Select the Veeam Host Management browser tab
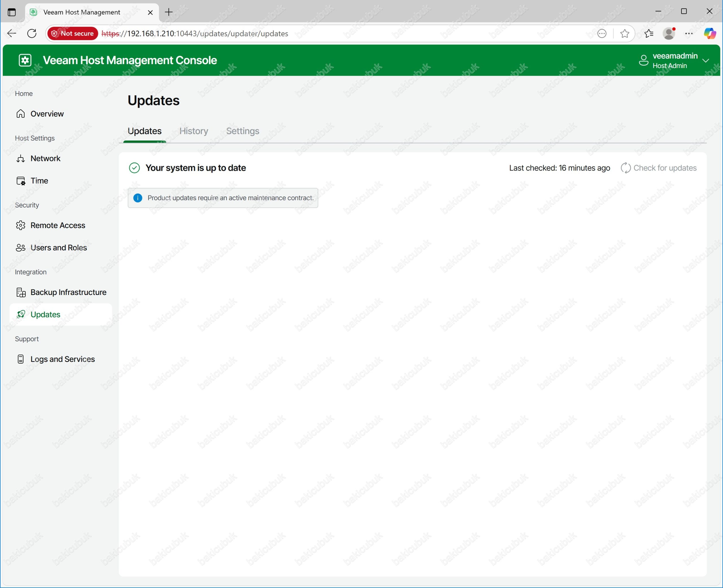The width and height of the screenshot is (723, 588). (x=92, y=12)
